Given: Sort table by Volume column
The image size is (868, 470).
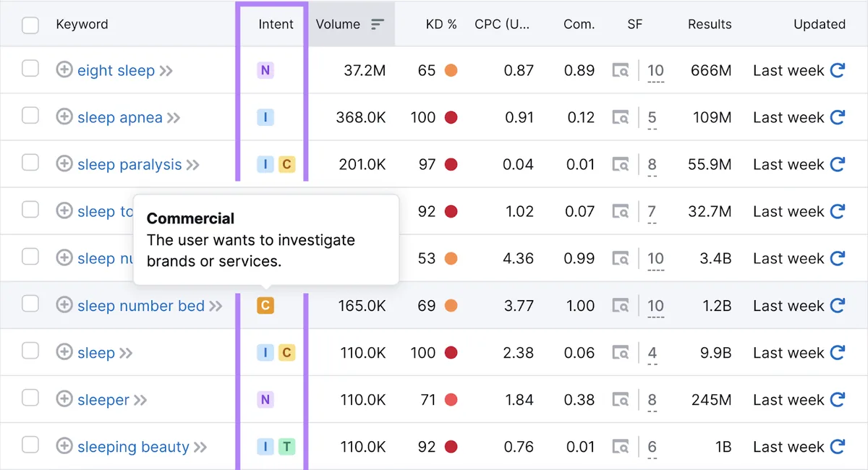Looking at the screenshot, I should [352, 24].
